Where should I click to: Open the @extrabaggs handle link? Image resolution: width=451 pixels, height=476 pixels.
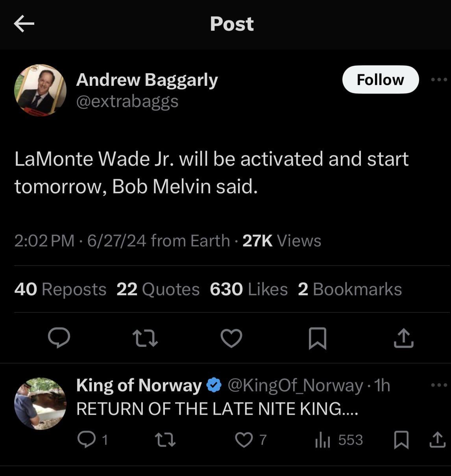[x=127, y=101]
